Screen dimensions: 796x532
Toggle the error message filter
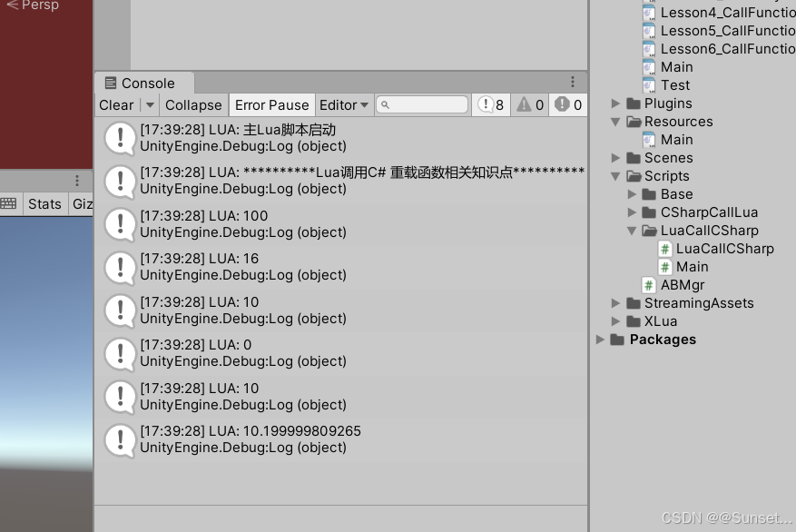click(x=568, y=105)
